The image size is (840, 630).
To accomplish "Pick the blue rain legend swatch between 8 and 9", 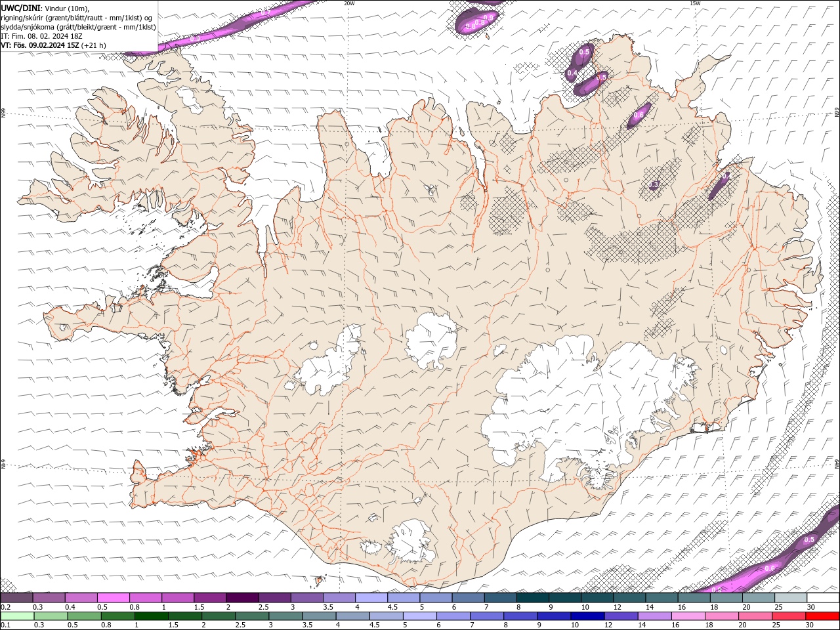I will (x=520, y=616).
